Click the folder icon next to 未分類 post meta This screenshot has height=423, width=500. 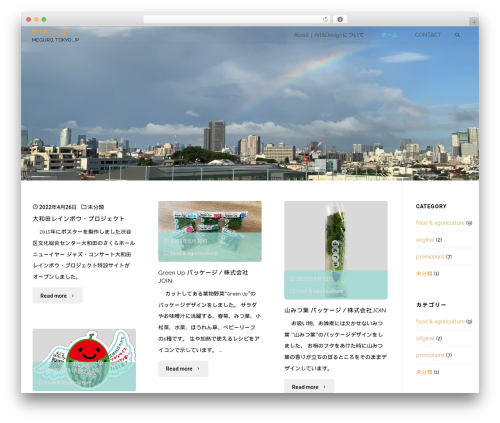pyautogui.click(x=84, y=207)
